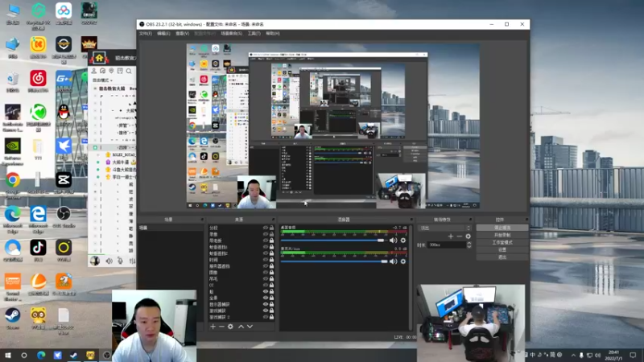
Task: Open the 帮助(H) menu
Action: click(273, 34)
